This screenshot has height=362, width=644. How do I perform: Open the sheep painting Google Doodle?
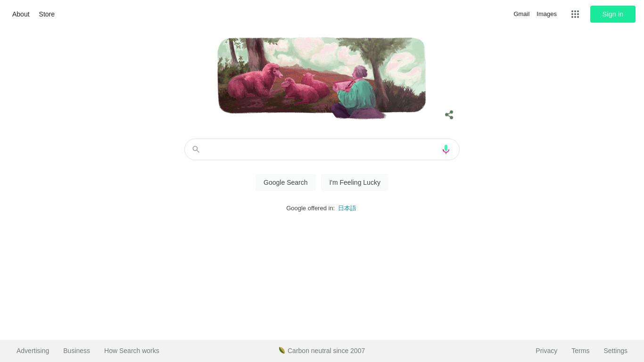pyautogui.click(x=322, y=77)
